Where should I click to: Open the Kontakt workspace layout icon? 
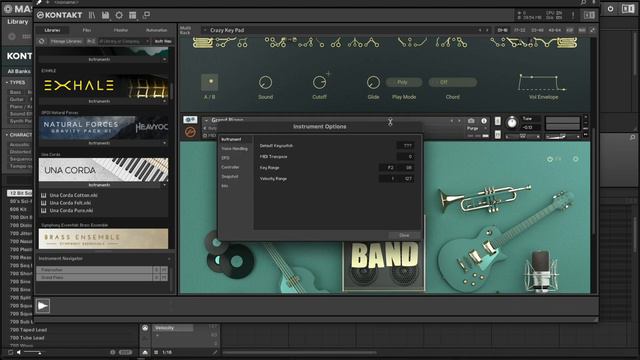pos(133,15)
